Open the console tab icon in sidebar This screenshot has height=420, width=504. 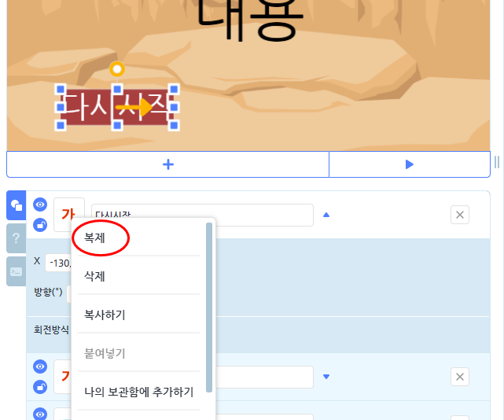pos(16,272)
